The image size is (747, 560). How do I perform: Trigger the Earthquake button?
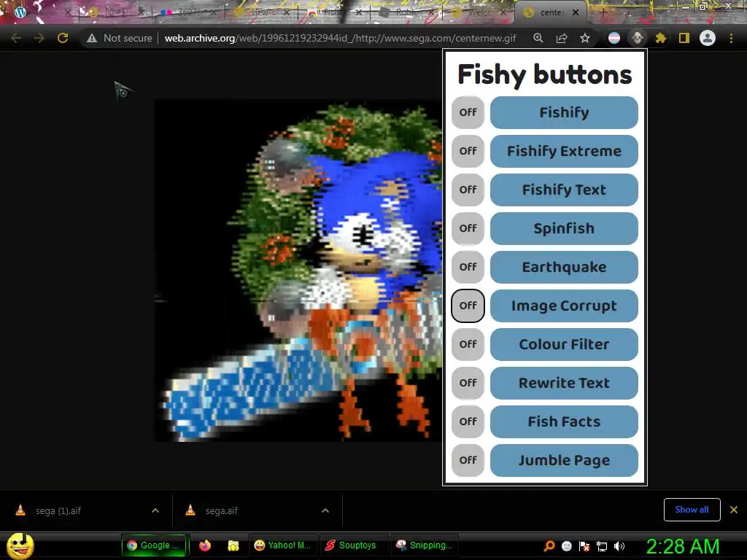click(564, 267)
